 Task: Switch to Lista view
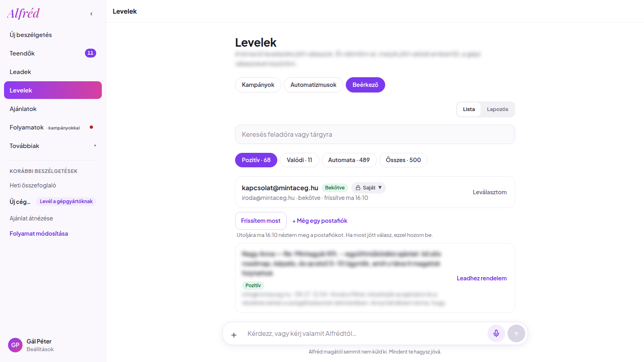[469, 109]
